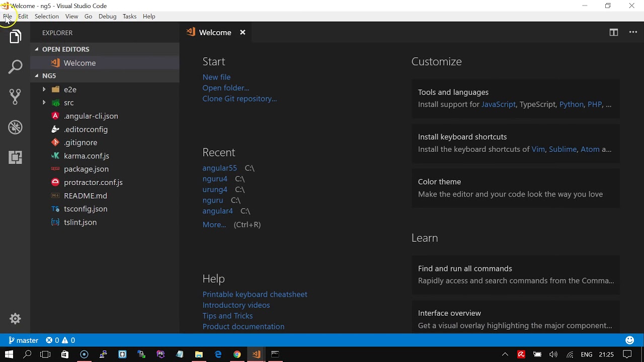Open the Debug menu in the menu bar

click(x=107, y=16)
